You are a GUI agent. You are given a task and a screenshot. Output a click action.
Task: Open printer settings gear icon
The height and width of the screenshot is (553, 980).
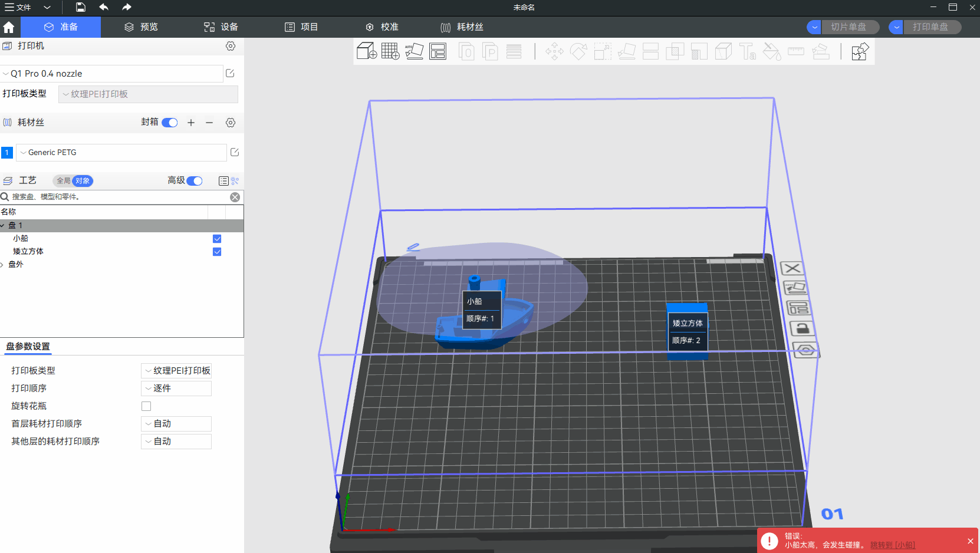pos(231,46)
